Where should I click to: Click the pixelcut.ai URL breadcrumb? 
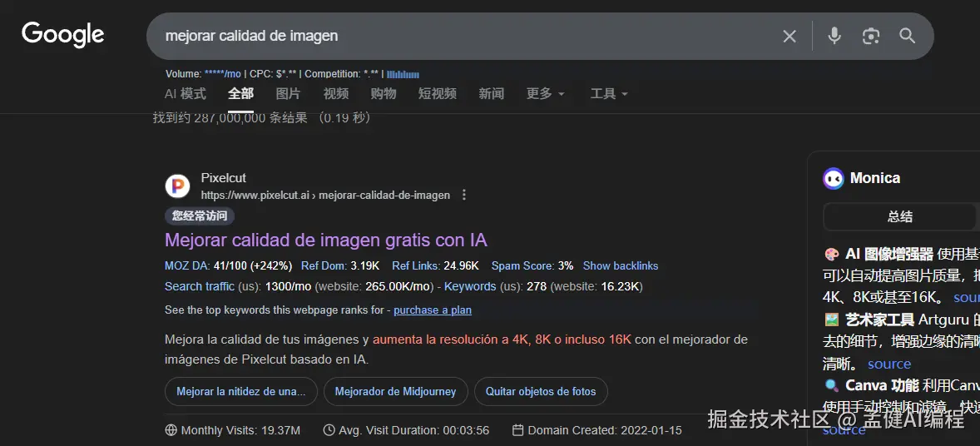(325, 196)
